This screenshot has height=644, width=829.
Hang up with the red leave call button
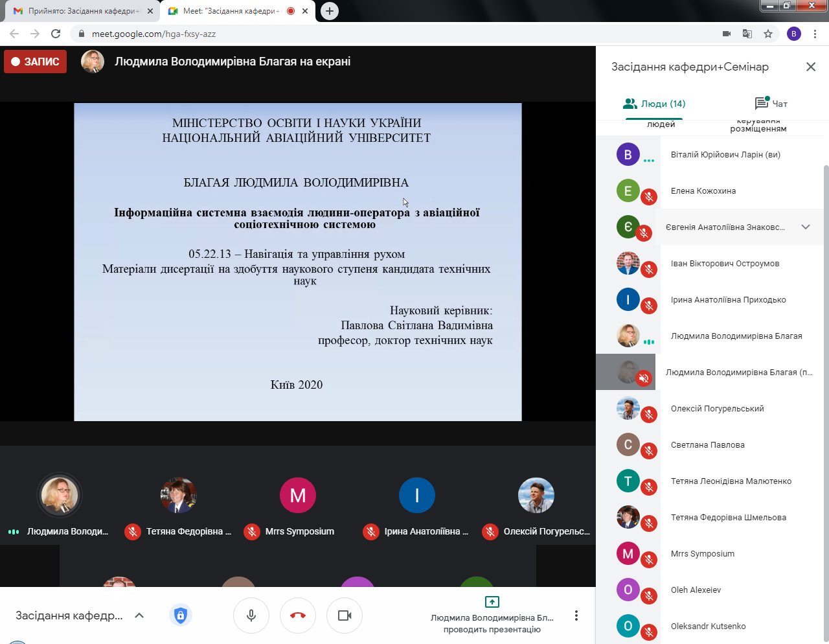[298, 615]
